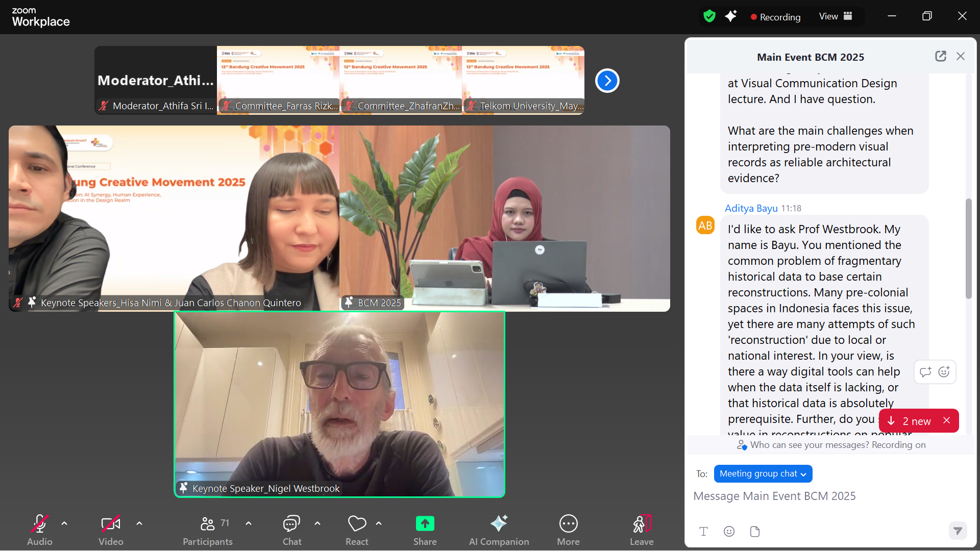Insert an emoji into the chat message
Image resolution: width=980 pixels, height=551 pixels.
[x=729, y=532]
